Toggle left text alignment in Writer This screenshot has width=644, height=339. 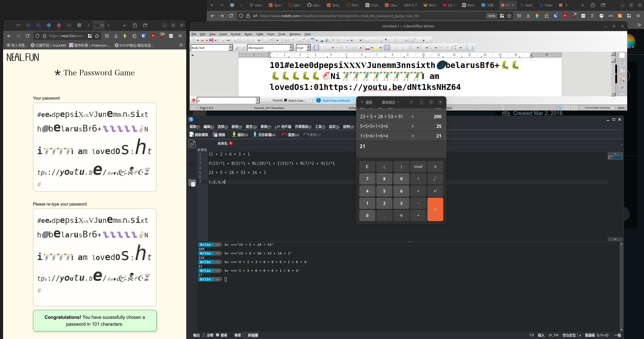click(387, 48)
